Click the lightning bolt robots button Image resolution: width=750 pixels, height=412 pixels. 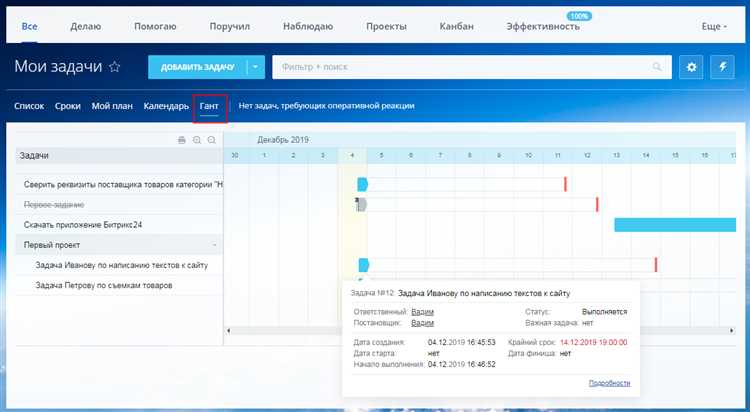(722, 67)
